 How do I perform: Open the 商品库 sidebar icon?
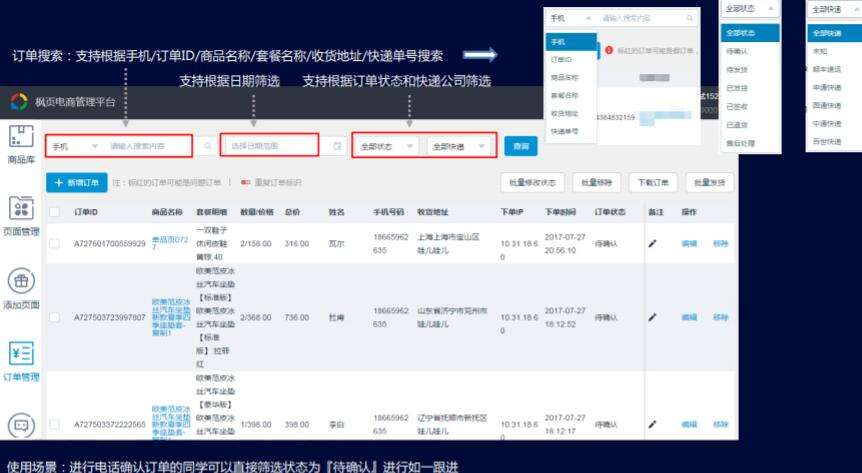tap(20, 138)
